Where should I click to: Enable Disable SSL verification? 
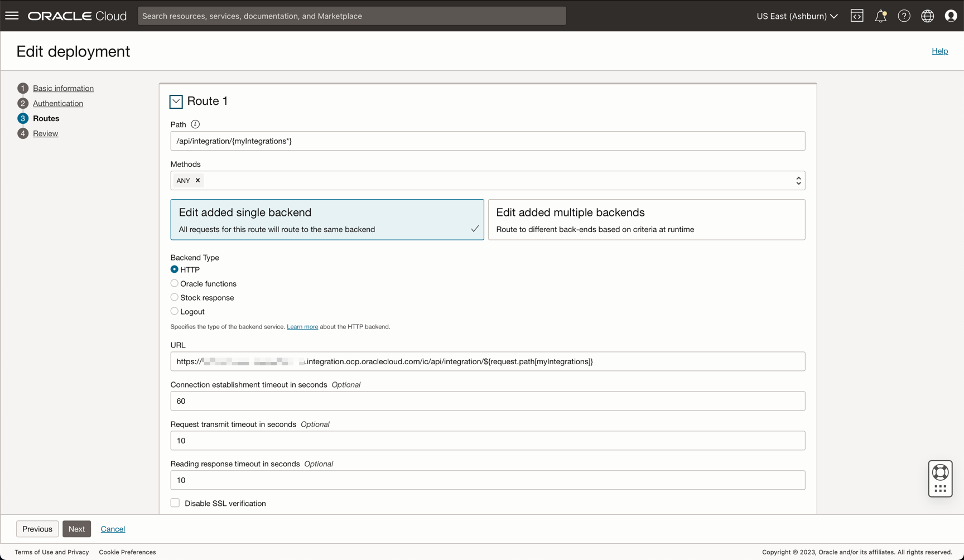tap(175, 503)
